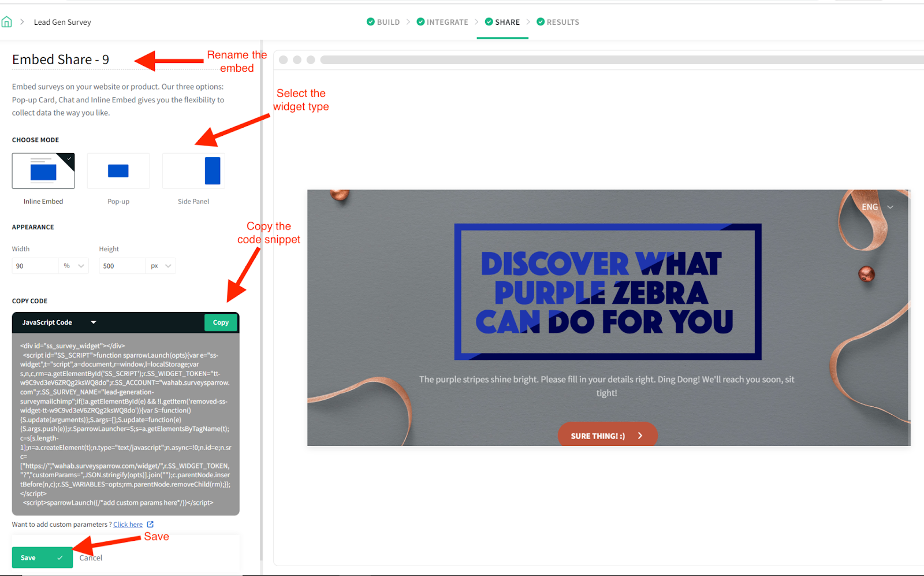Follow the Click here custom parameters link

[x=128, y=525]
